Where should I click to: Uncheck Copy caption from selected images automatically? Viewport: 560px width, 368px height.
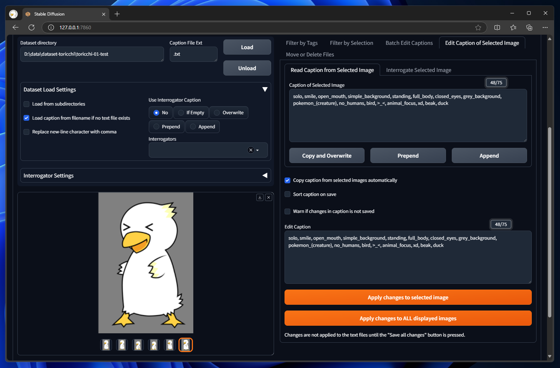point(288,180)
